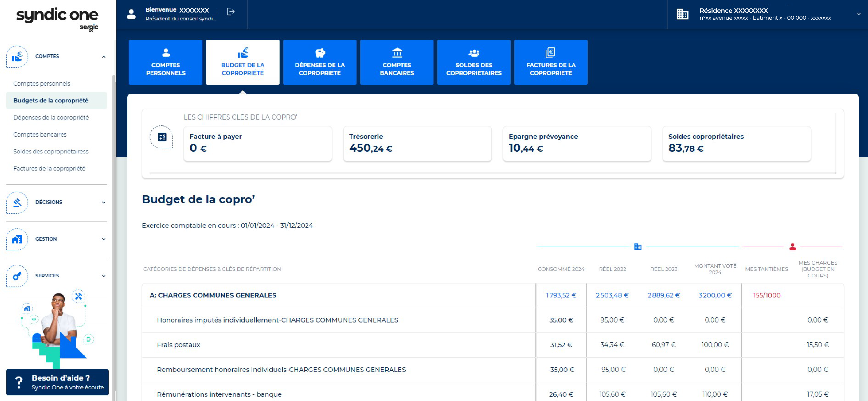Image resolution: width=868 pixels, height=401 pixels.
Task: Switch to Dépenses de la Copropriété tab
Action: pos(320,62)
